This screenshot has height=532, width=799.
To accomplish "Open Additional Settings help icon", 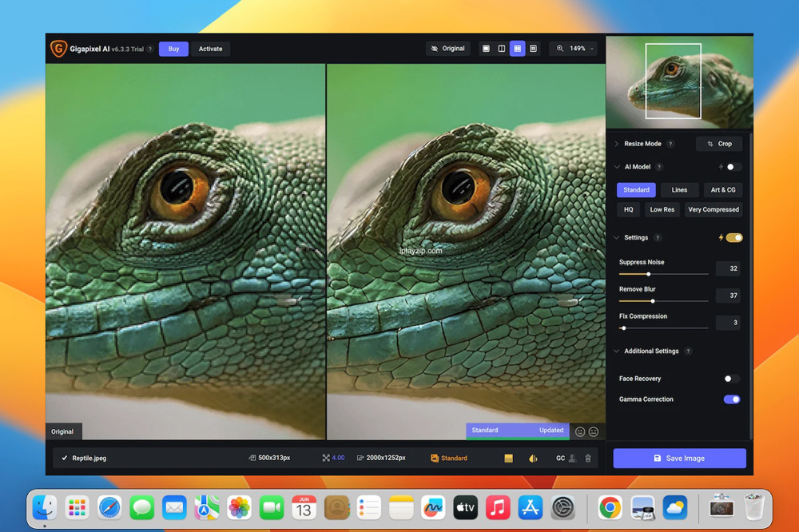I will pyautogui.click(x=689, y=351).
